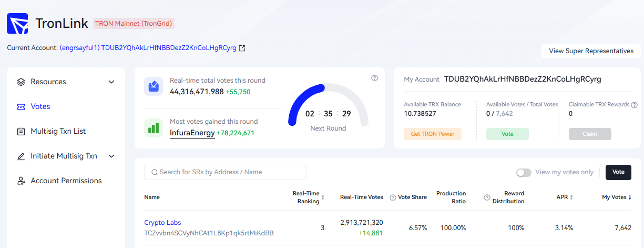Click My Account address TDUB2YQhAkLrHfNBBDezZ2KnCoLHgRCyrg

coord(523,79)
